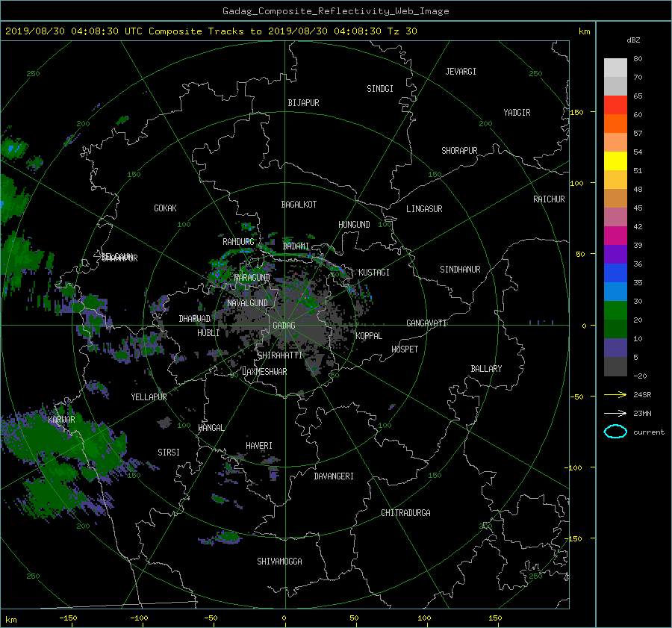Click the DAVANGERI city label

tap(334, 476)
